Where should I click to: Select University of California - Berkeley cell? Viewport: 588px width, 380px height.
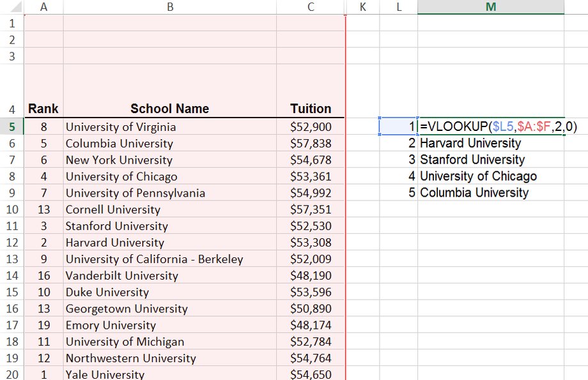click(170, 259)
